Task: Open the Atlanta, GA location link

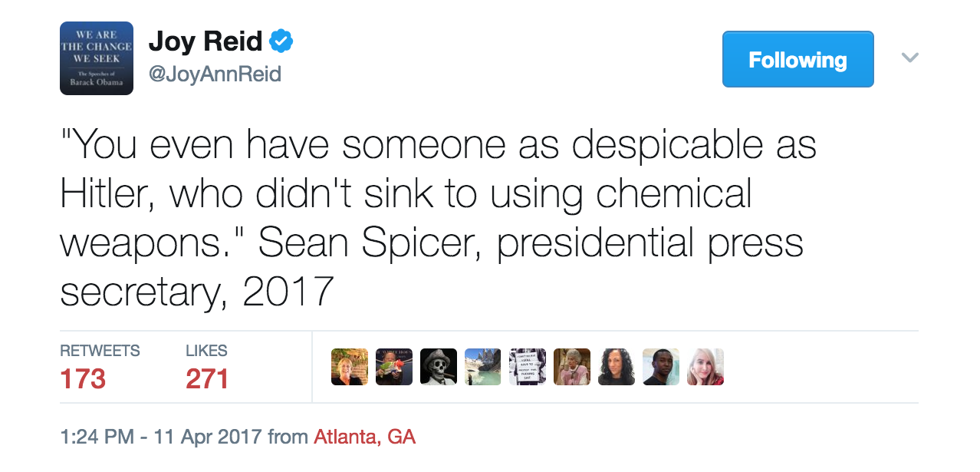Action: [364, 437]
